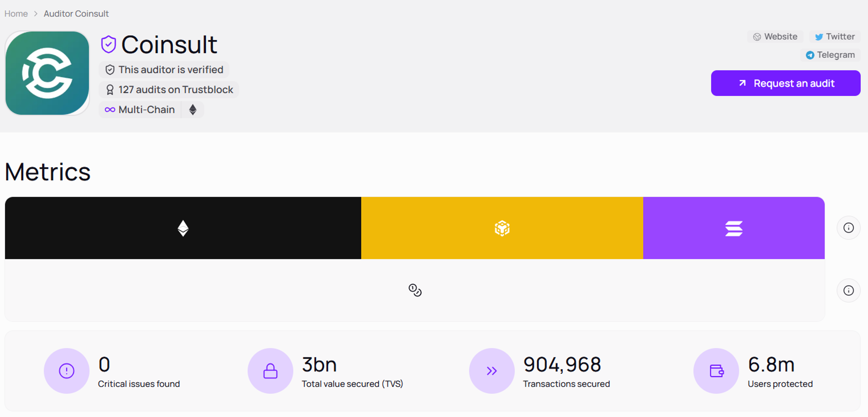The image size is (868, 417).
Task: Click the critical issues warning icon
Action: coord(66,371)
